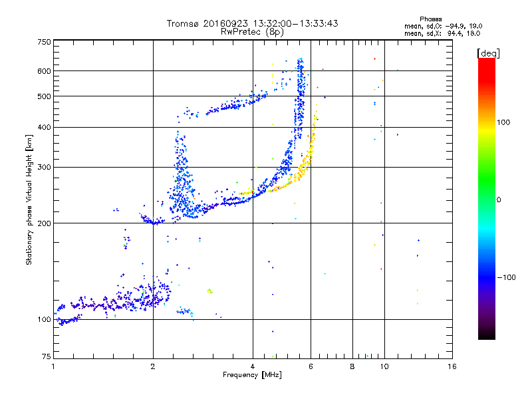Image resolution: width=532 pixels, height=399 pixels.
Task: Click the colorbar tick label '-100'
Action: [x=506, y=277]
